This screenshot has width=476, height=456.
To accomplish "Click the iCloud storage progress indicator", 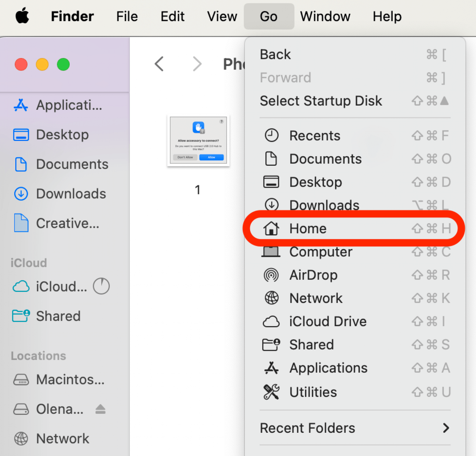I will [101, 286].
